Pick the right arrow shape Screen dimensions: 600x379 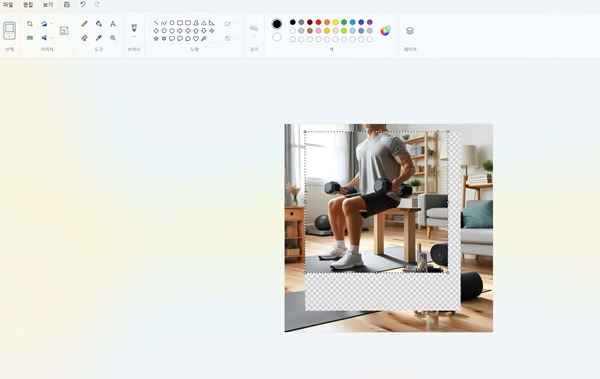click(180, 31)
